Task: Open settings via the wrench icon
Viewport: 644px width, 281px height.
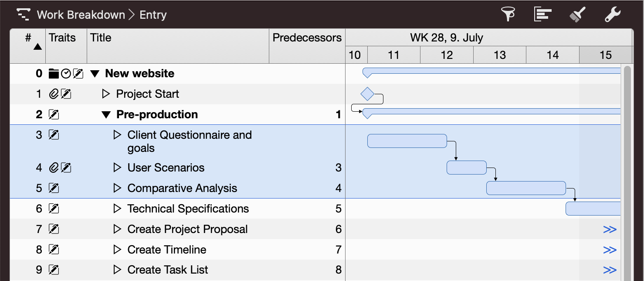Action: click(612, 14)
